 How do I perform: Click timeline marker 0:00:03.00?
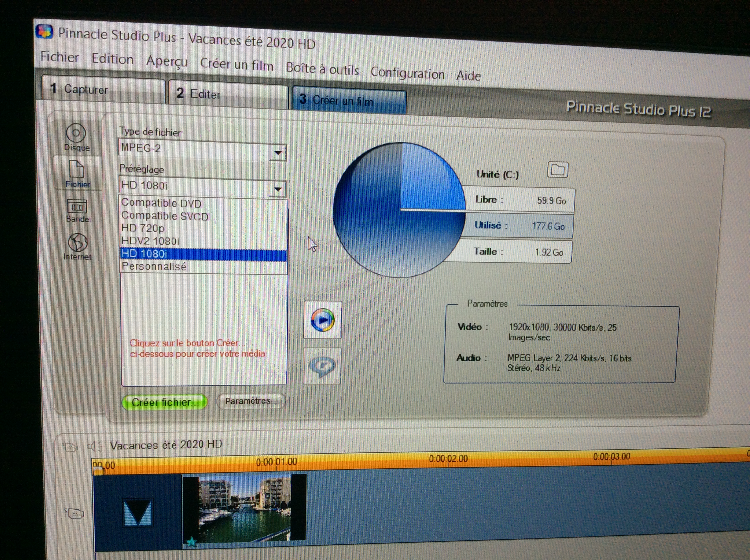[612, 456]
